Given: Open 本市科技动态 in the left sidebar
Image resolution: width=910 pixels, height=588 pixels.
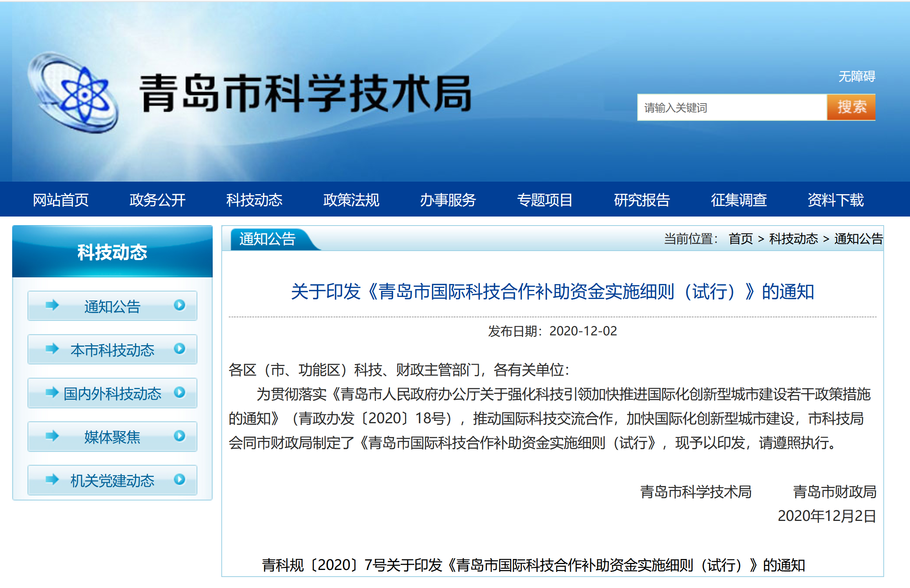Looking at the screenshot, I should coord(112,349).
